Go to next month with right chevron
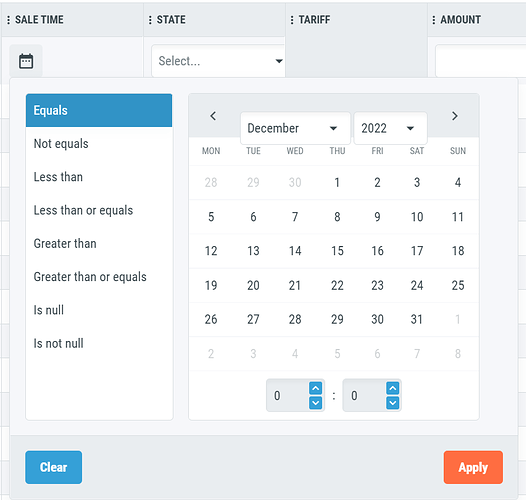526x500 pixels. tap(455, 116)
